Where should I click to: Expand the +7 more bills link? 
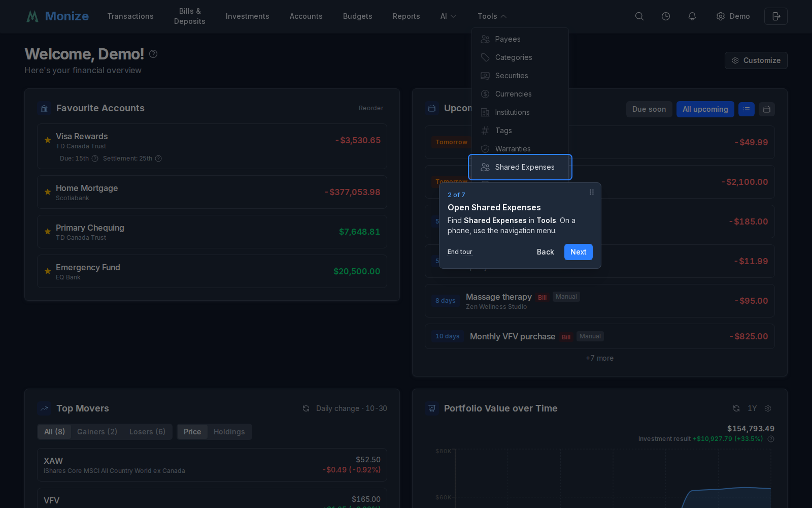(599, 358)
